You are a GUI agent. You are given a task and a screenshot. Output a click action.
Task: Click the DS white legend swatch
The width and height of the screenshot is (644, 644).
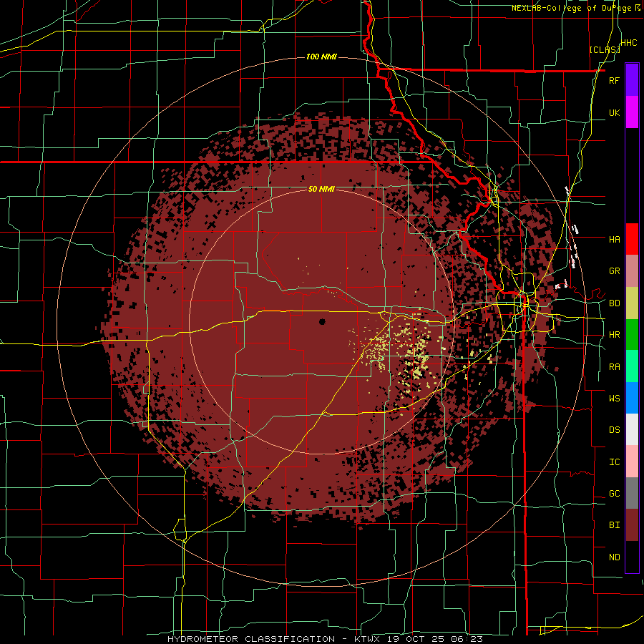[x=632, y=429]
